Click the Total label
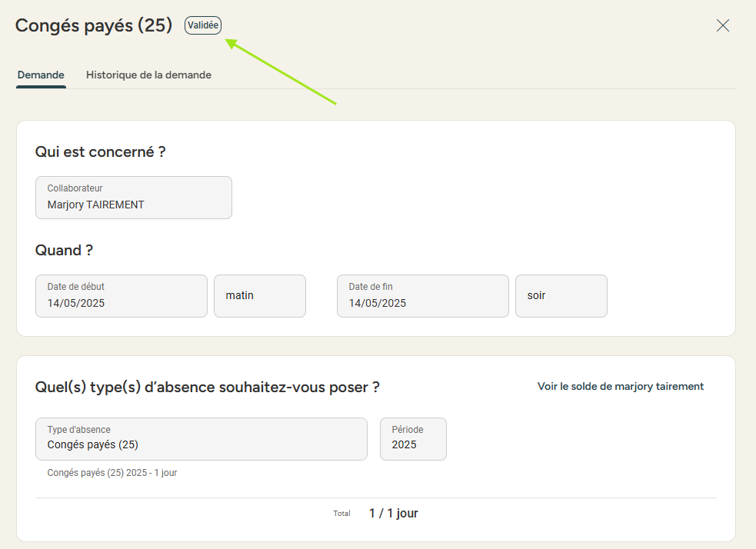The image size is (756, 549). click(x=341, y=514)
